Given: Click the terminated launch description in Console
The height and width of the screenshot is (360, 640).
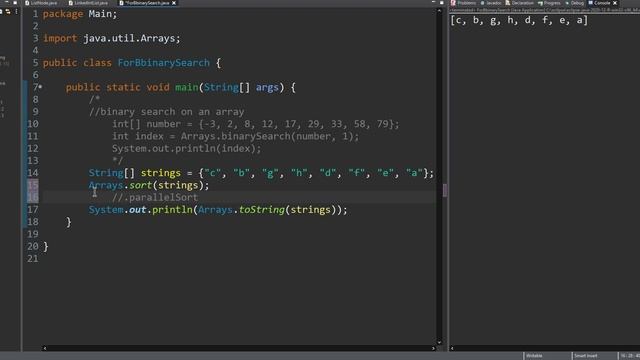Looking at the screenshot, I should [x=544, y=10].
